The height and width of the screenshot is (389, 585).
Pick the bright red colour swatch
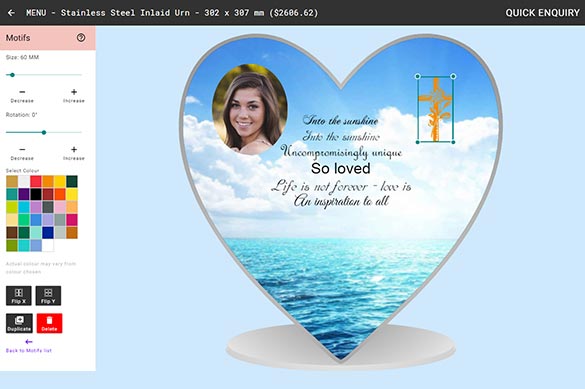tap(36, 182)
